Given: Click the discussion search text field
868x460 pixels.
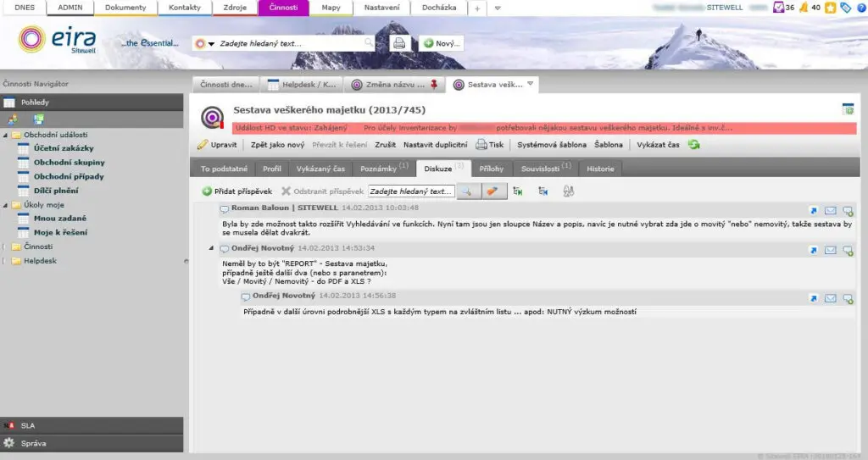Looking at the screenshot, I should coord(411,191).
